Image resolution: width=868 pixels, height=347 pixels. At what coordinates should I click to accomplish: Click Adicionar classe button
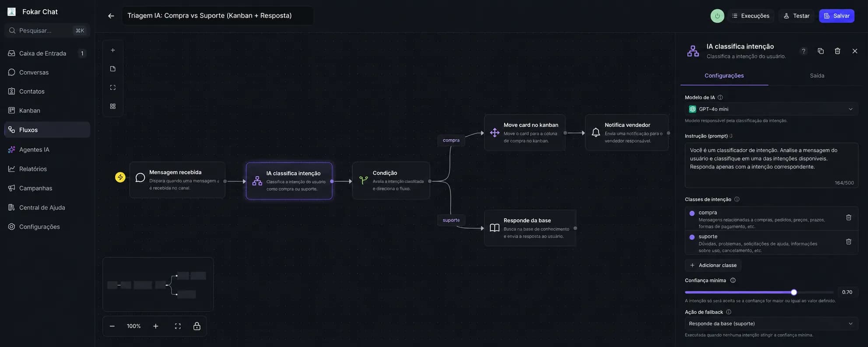pyautogui.click(x=713, y=265)
